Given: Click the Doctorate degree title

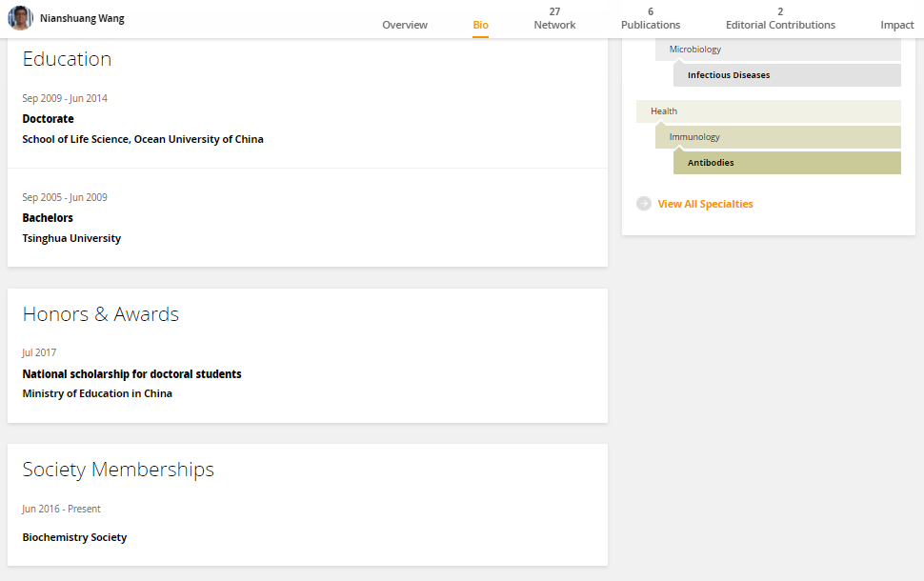Looking at the screenshot, I should (x=49, y=119).
